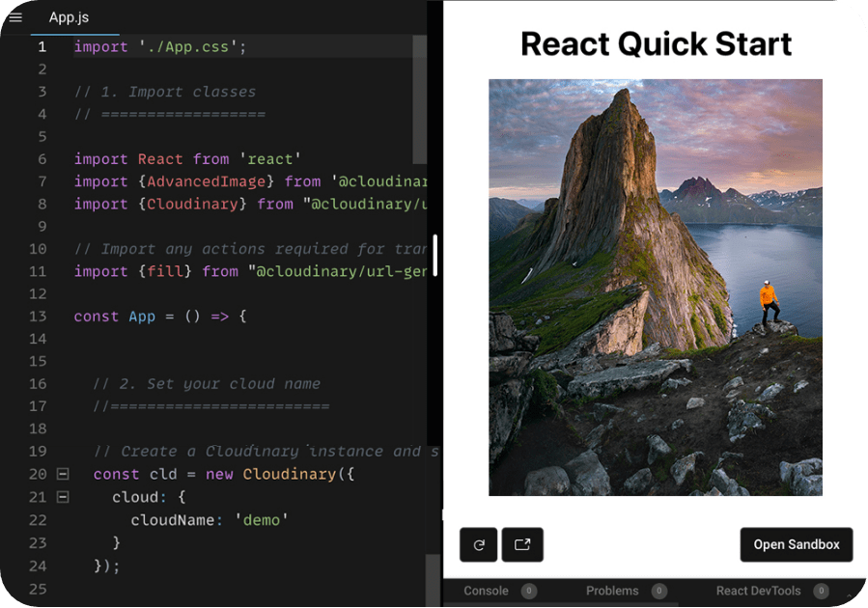
Task: Click the Console error count badge
Action: coord(528,591)
